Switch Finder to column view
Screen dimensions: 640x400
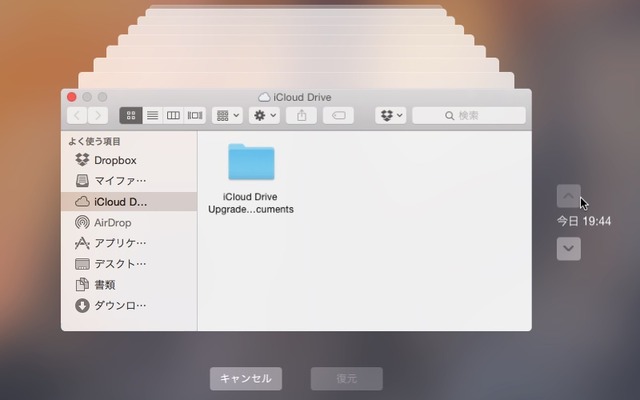pos(173,116)
